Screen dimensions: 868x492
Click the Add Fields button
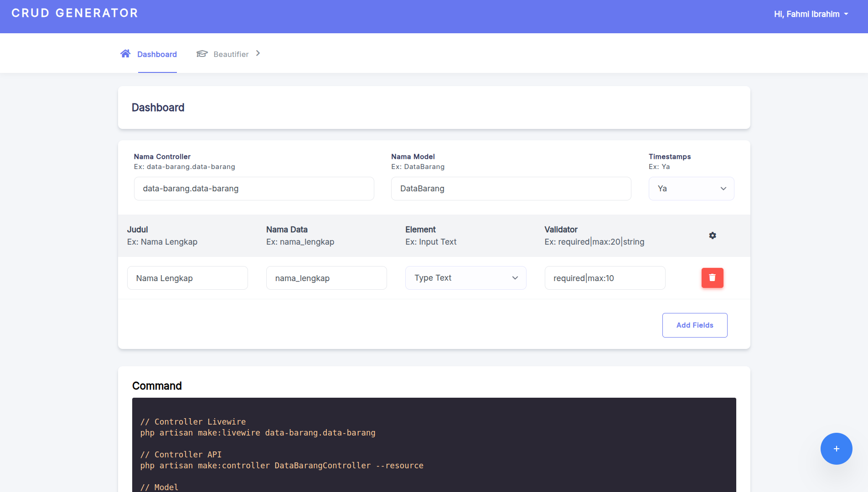coord(694,325)
